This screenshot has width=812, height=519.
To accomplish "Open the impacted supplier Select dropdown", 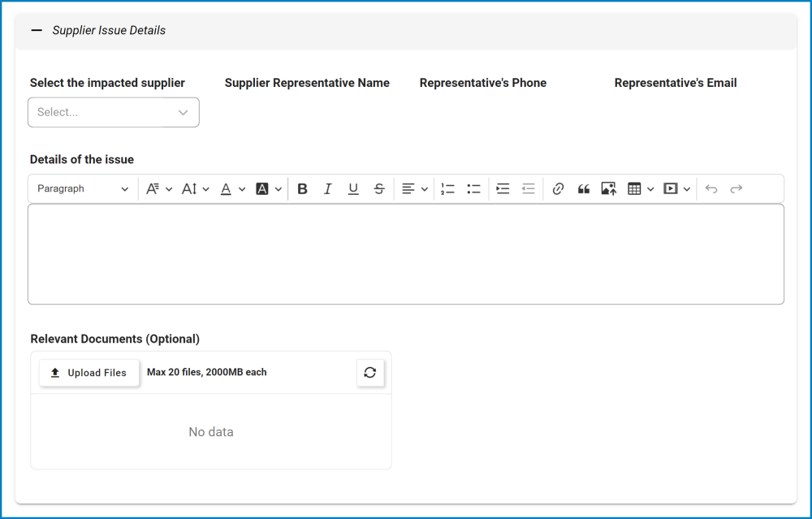I will coord(114,112).
